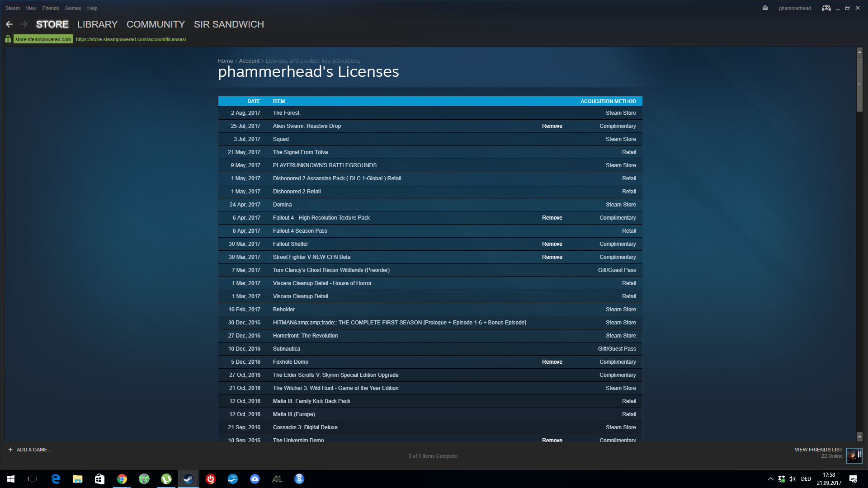Remove Fallout 4 High Resolution Texture Pack
The width and height of the screenshot is (868, 488).
point(552,218)
